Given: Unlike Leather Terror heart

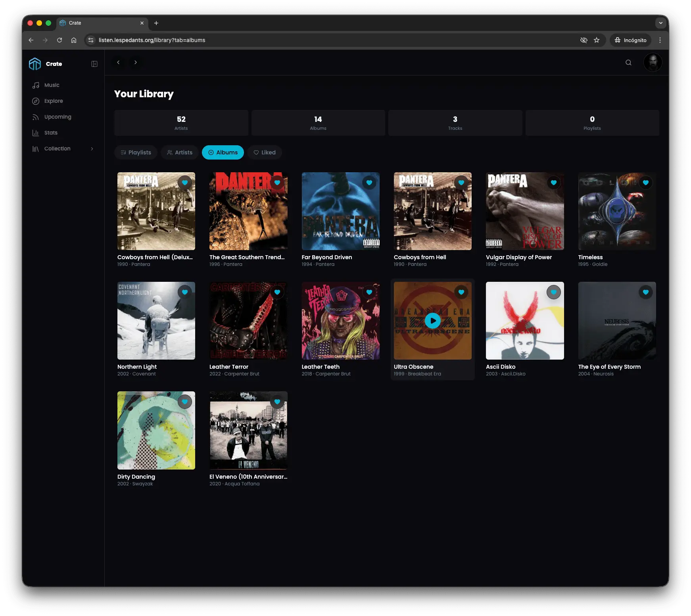Looking at the screenshot, I should 277,292.
